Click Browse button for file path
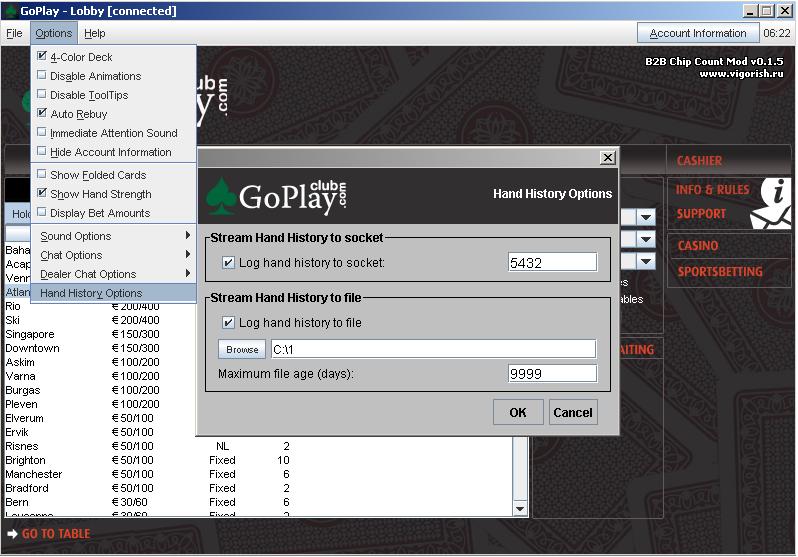 point(242,349)
